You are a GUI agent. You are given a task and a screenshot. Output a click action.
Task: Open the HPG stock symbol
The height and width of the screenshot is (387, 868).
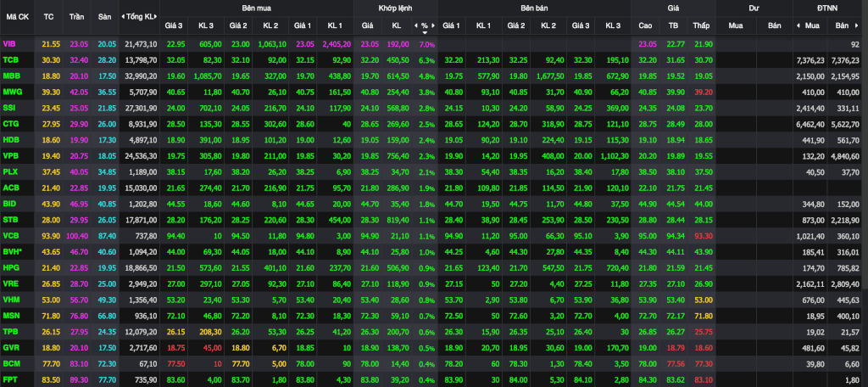tap(10, 268)
